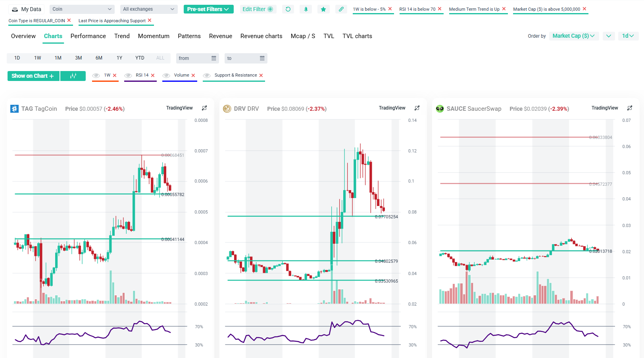Open the Momentum tab
The width and height of the screenshot is (644, 358).
click(154, 36)
